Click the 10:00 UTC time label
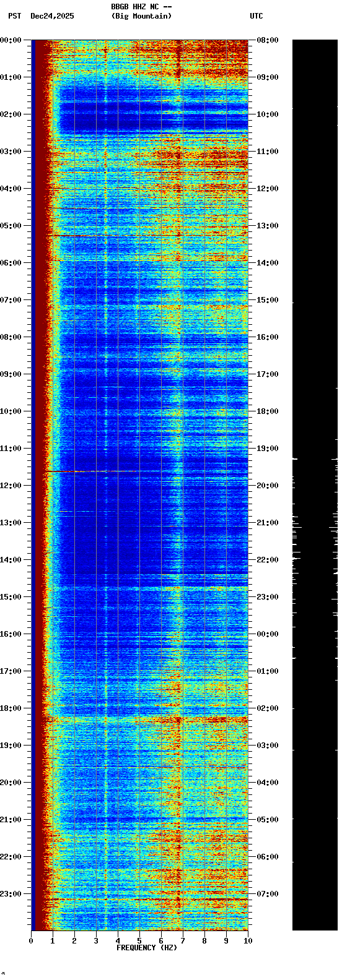 [268, 114]
